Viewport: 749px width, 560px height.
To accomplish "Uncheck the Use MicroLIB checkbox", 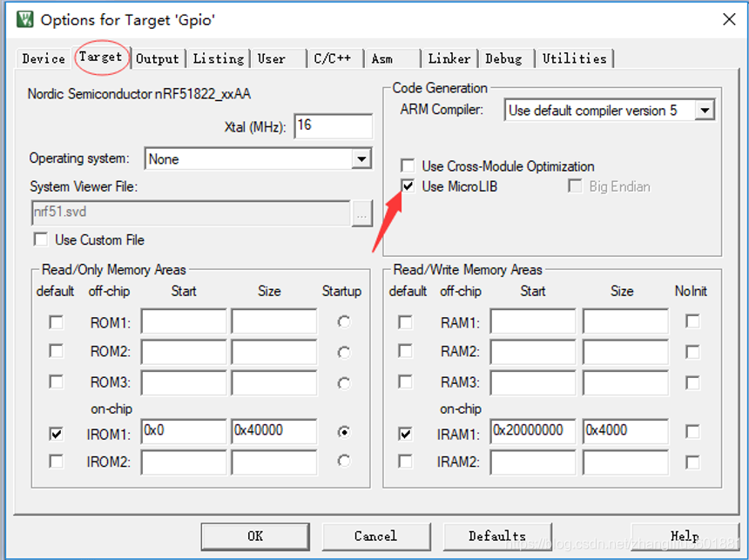I will coord(408,186).
